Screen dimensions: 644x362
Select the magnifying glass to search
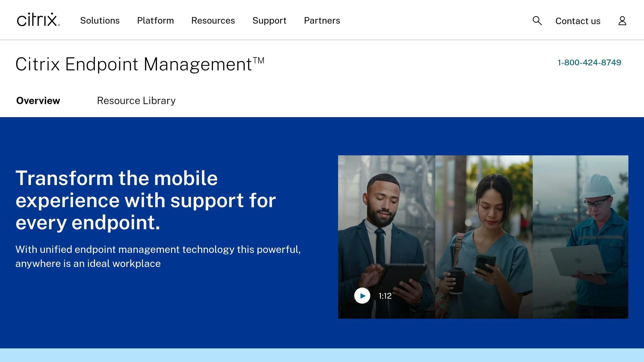click(537, 21)
